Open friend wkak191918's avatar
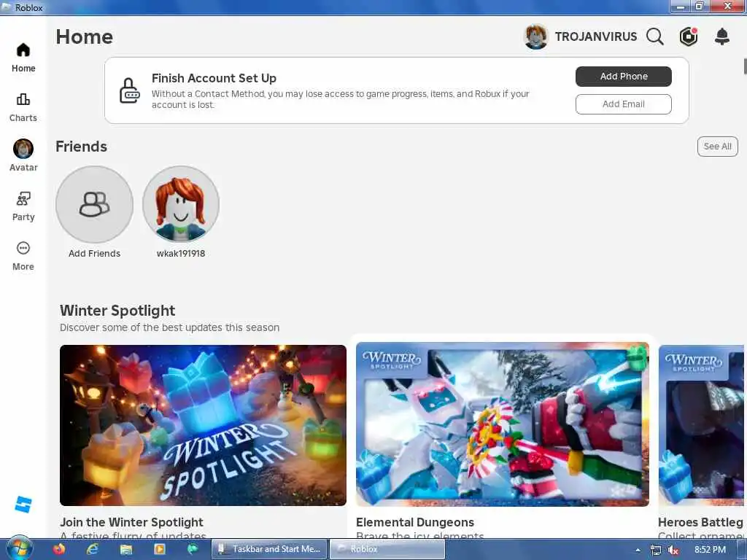Viewport: 747px width, 560px height. (181, 204)
